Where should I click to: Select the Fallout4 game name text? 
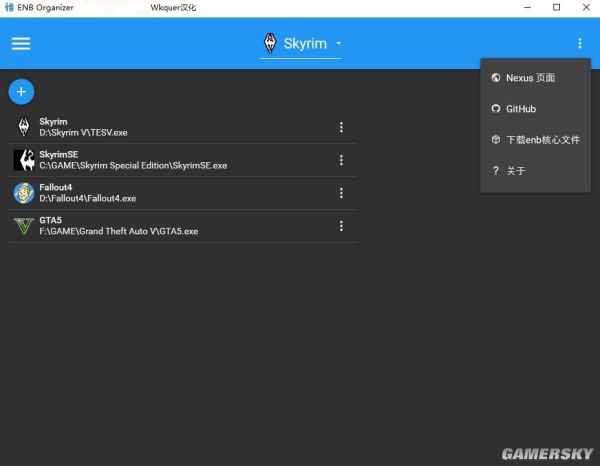[x=55, y=187]
